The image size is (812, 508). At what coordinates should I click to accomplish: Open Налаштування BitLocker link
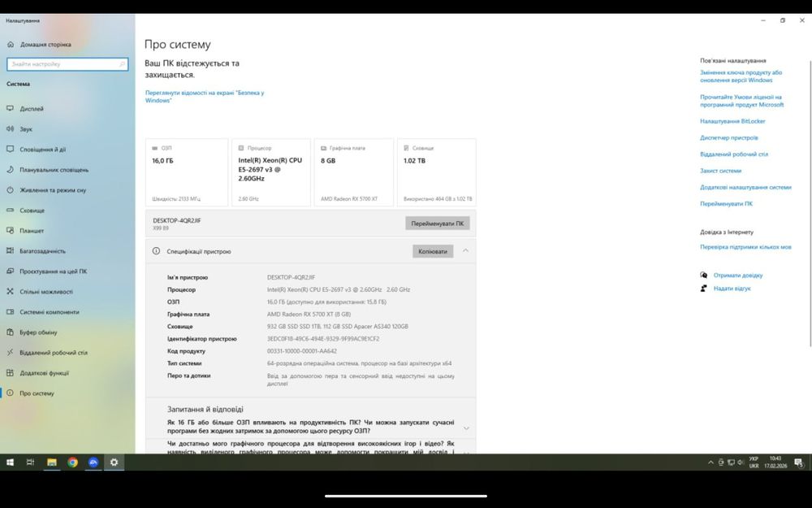(x=732, y=121)
